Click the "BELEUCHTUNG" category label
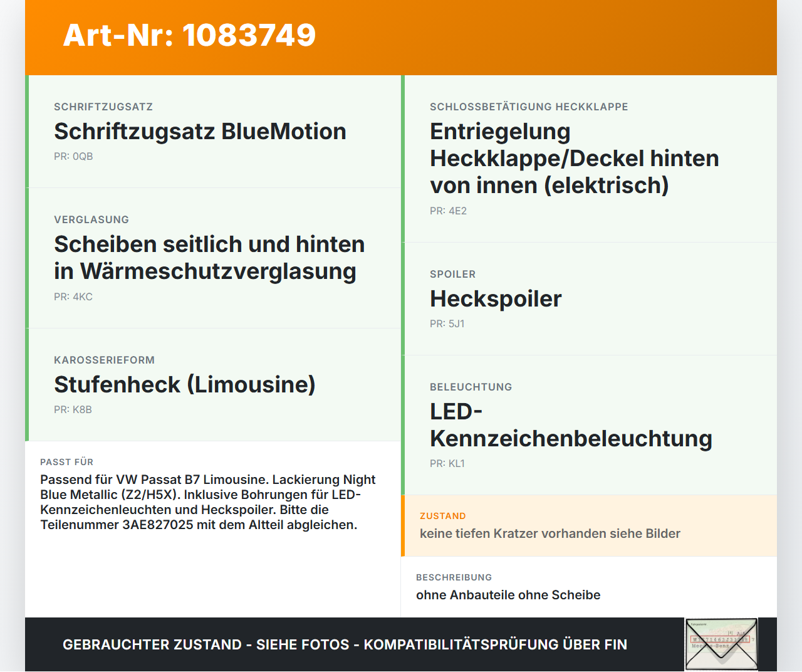This screenshot has width=802, height=672. pyautogui.click(x=471, y=387)
